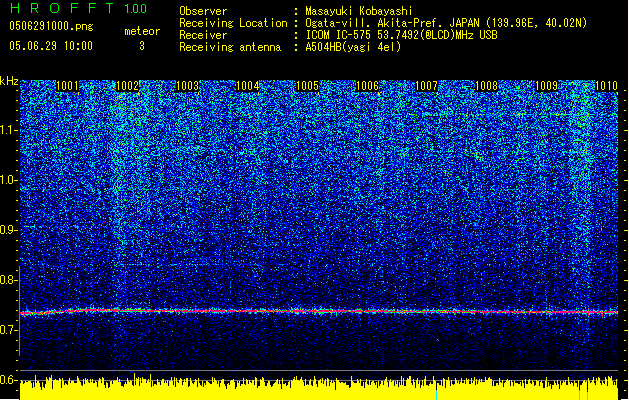Click the A504HB(yagi 4el) antenna text
This screenshot has width=629, height=400.
pyautogui.click(x=353, y=47)
